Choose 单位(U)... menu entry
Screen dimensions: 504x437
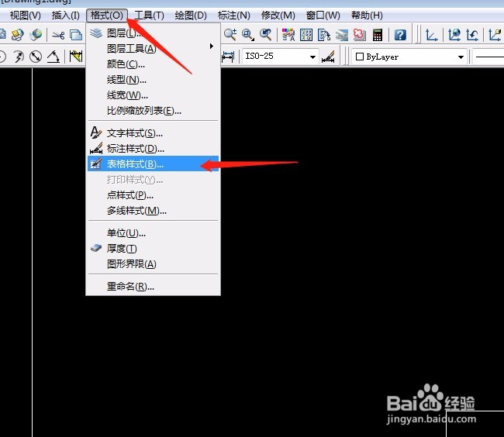[154, 232]
